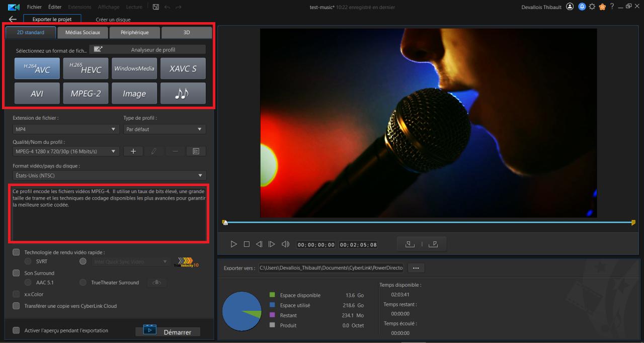This screenshot has height=343, width=644.
Task: Enable preview during export checkbox
Action: [x=16, y=330]
